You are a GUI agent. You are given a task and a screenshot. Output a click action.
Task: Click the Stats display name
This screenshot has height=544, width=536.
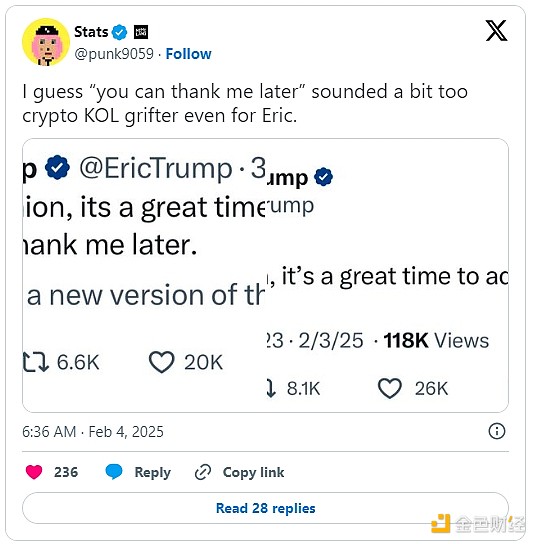pos(91,32)
